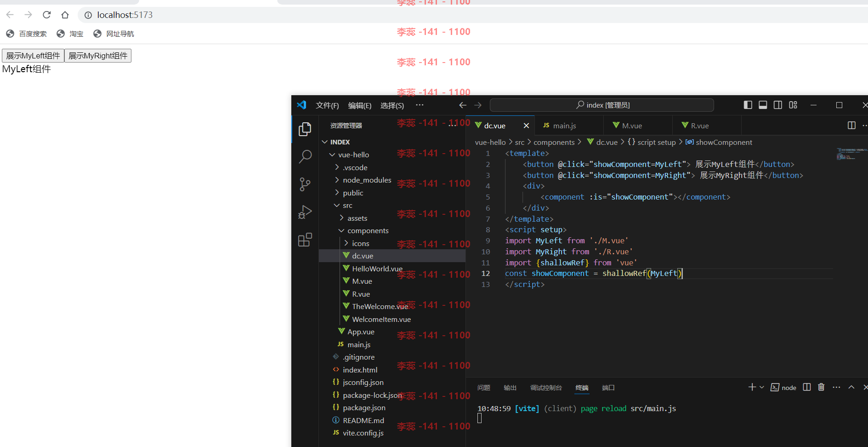Switch to the M.vue editor tab
Image resolution: width=868 pixels, height=447 pixels.
(638, 126)
